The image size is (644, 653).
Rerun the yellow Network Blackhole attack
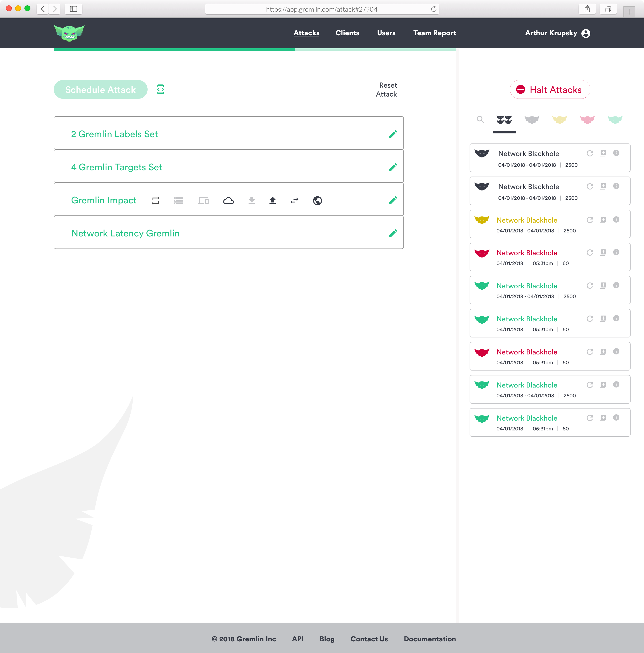pyautogui.click(x=590, y=220)
